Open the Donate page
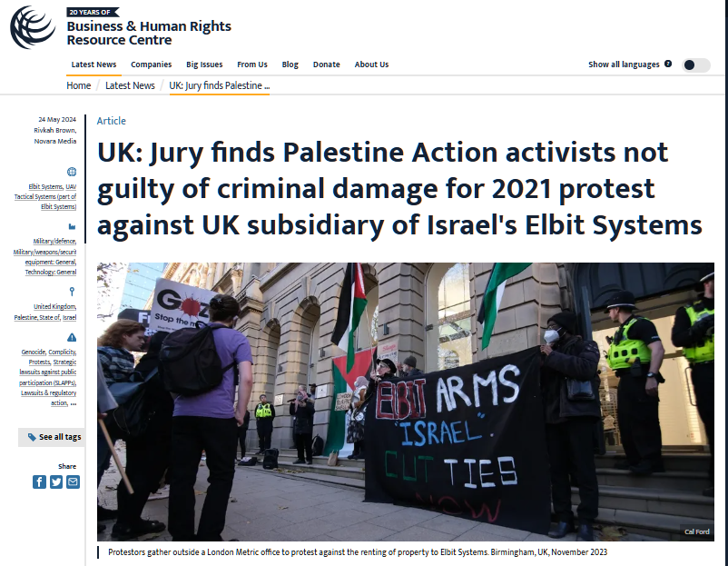 pos(327,65)
